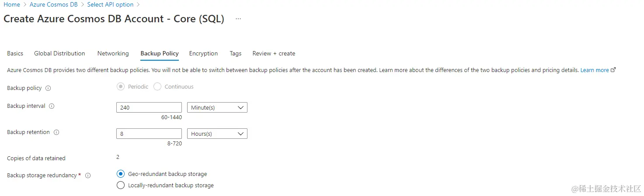644x196 pixels.
Task: Click the Copies of data retained label
Action: 36,158
